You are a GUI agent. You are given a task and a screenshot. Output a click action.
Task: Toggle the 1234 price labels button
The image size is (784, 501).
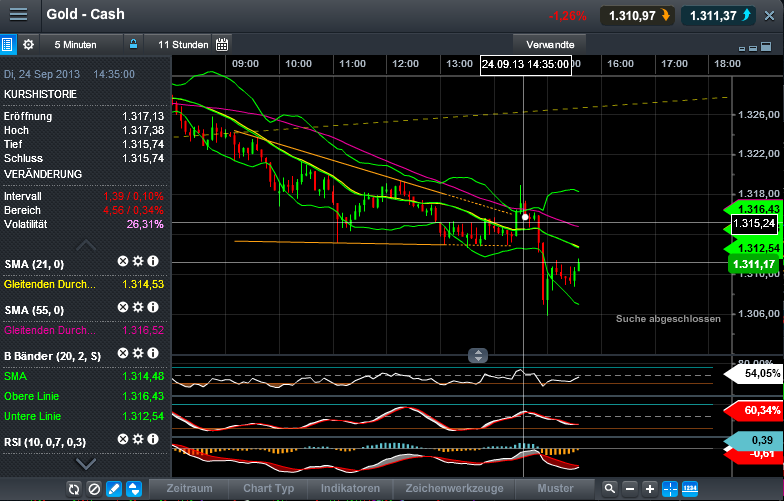[x=690, y=489]
